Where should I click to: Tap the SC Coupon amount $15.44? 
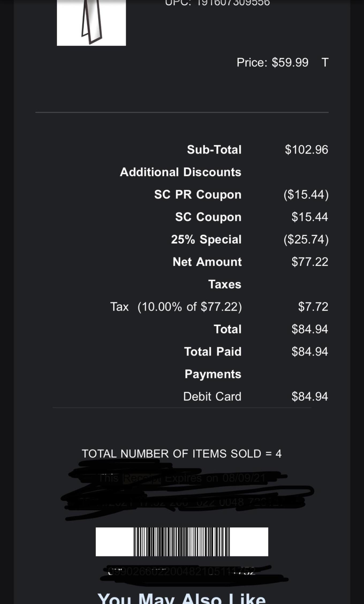[310, 217]
